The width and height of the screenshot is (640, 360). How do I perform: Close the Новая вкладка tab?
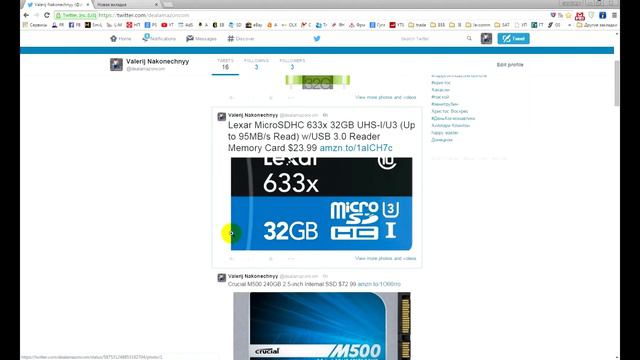pyautogui.click(x=156, y=4)
